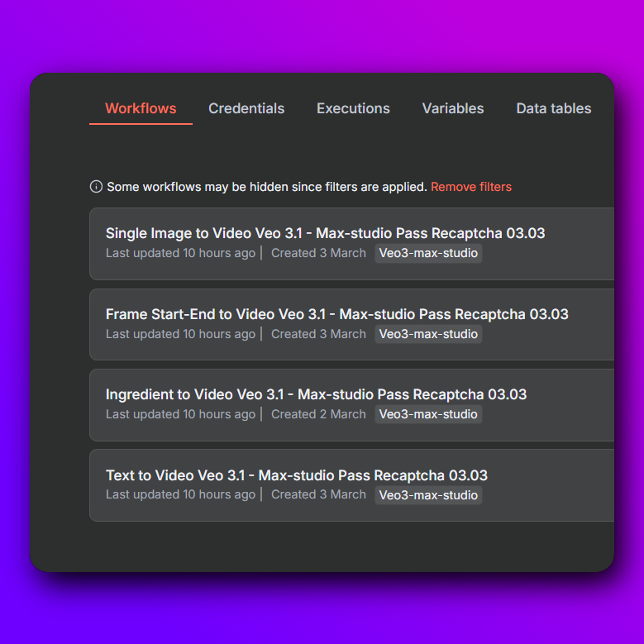Click the info icon beside filter notice
The width and height of the screenshot is (644, 644).
point(96,187)
